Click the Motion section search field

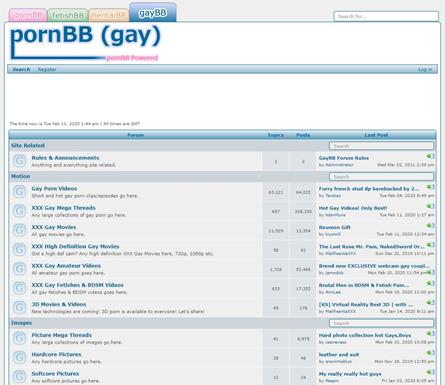point(381,177)
